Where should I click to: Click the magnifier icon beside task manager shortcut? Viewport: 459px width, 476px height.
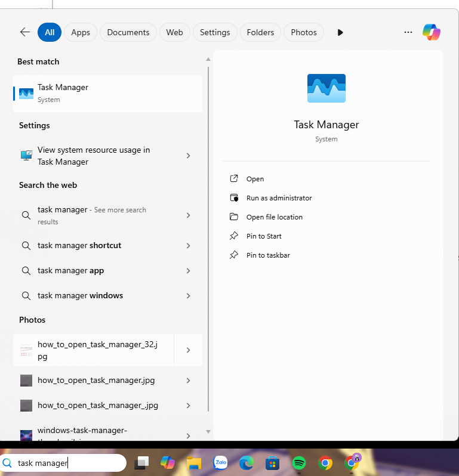(26, 246)
